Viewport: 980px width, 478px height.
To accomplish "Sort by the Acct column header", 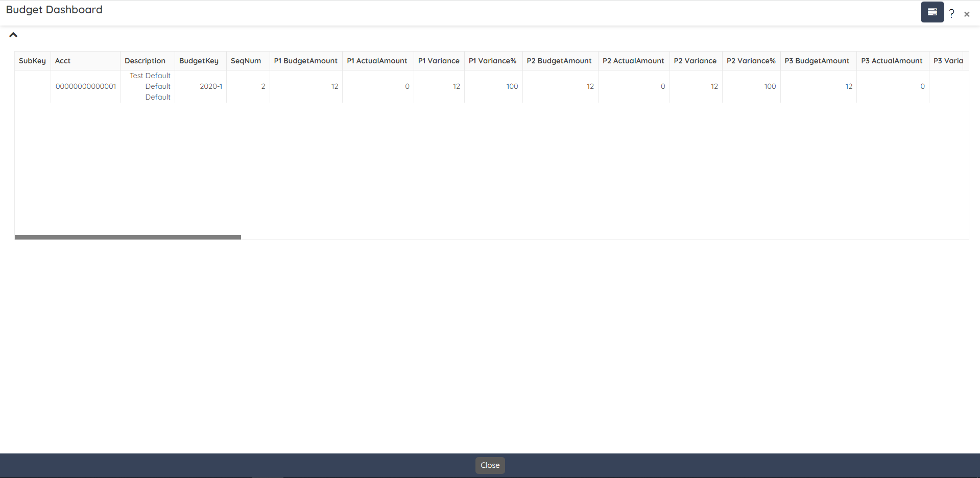I will click(63, 61).
